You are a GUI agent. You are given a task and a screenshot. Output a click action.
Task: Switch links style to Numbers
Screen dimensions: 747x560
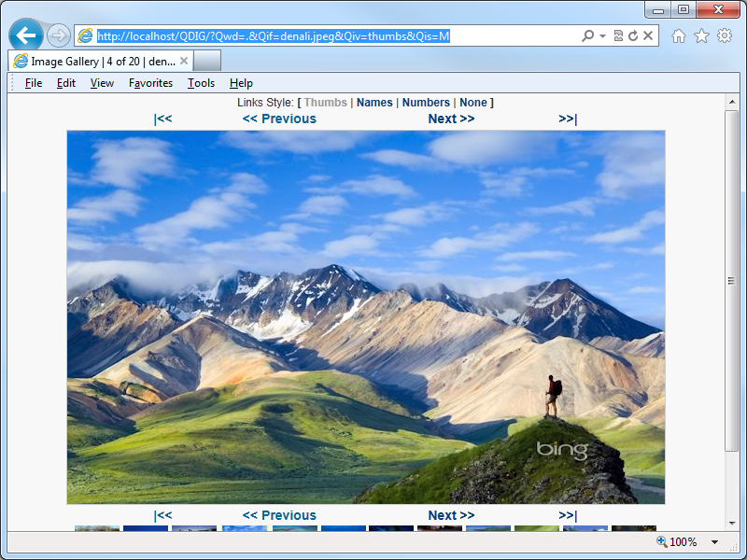point(426,103)
